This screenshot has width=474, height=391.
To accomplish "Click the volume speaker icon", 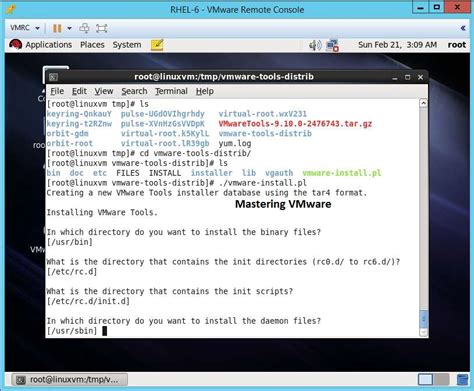I will tap(315, 45).
